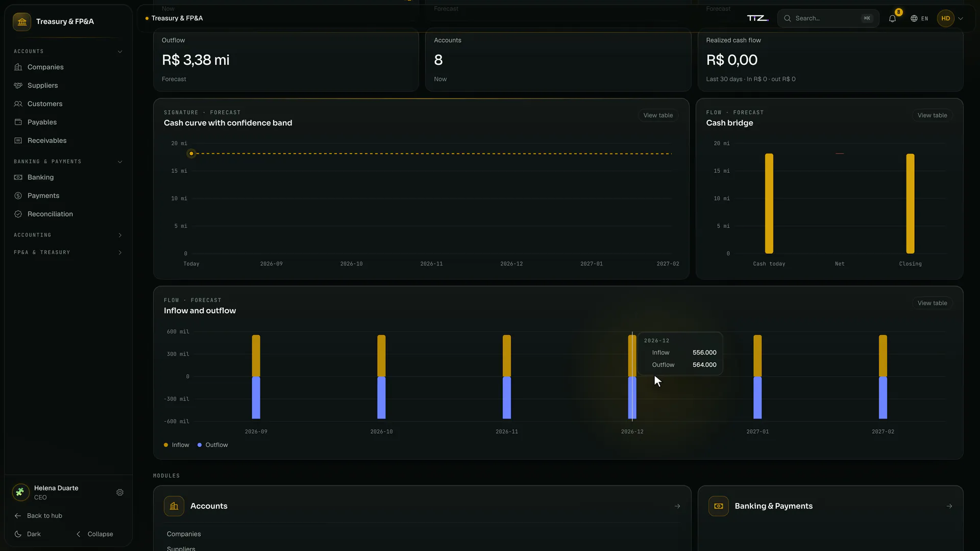Expand the FP&A & TREASURY section
The image size is (980, 551).
[68, 253]
